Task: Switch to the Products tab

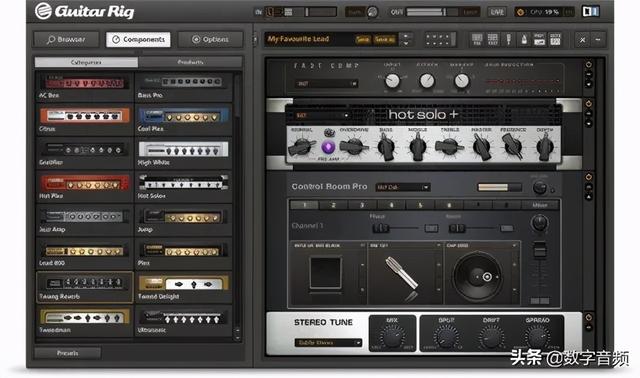Action: pyautogui.click(x=190, y=62)
